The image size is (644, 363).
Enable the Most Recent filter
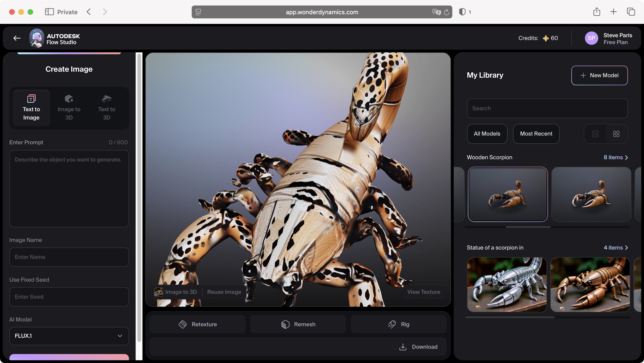point(536,134)
